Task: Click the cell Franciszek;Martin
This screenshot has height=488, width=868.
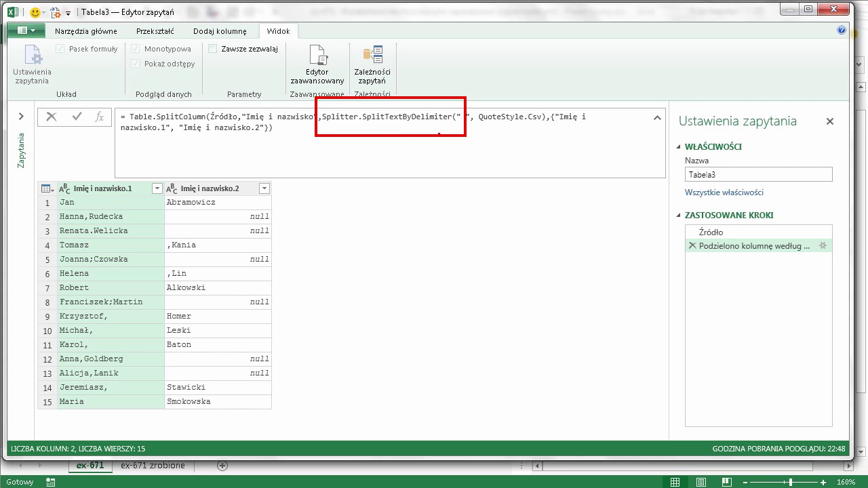Action: (111, 302)
